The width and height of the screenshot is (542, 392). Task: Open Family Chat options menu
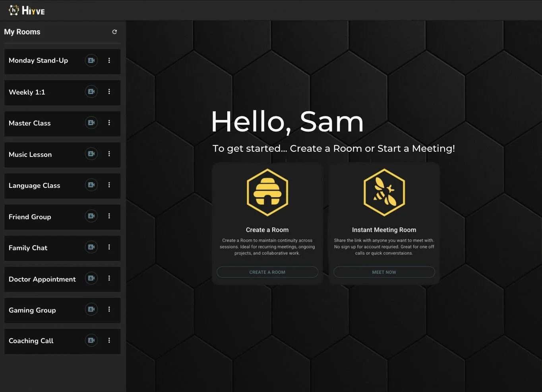(x=109, y=247)
